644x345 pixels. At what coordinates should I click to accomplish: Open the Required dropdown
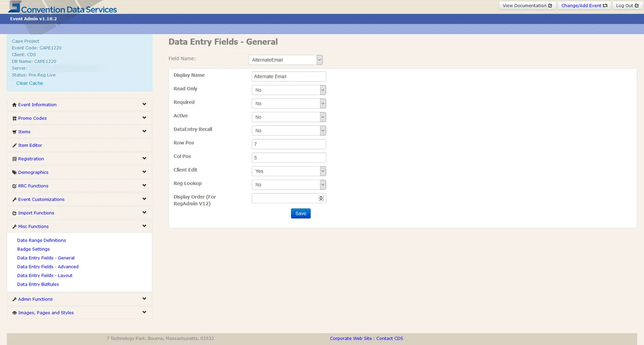click(x=289, y=103)
